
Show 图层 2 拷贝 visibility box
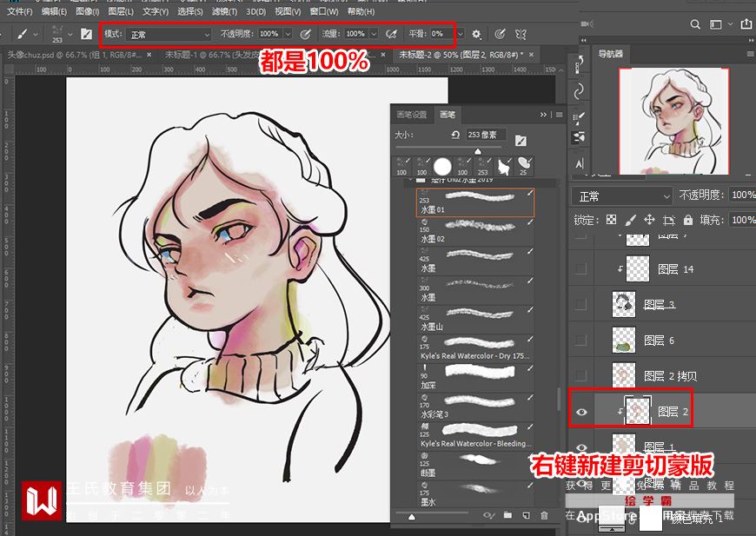[581, 376]
